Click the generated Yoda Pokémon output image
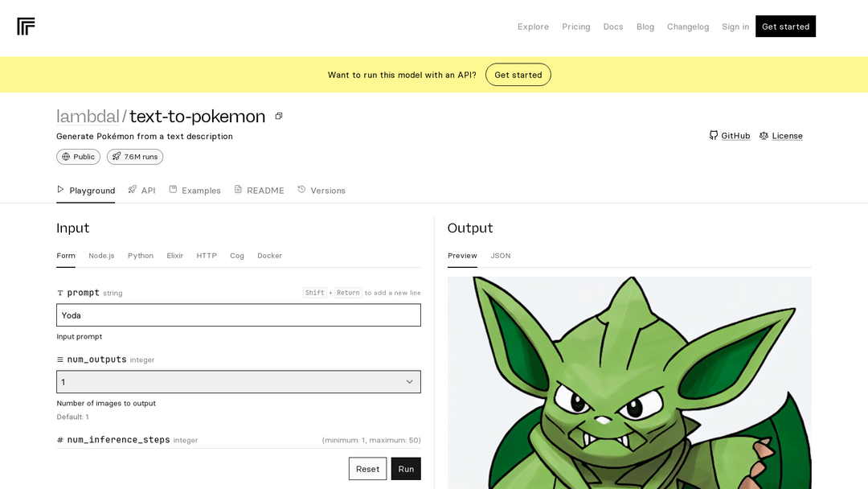The width and height of the screenshot is (868, 489). point(629,383)
